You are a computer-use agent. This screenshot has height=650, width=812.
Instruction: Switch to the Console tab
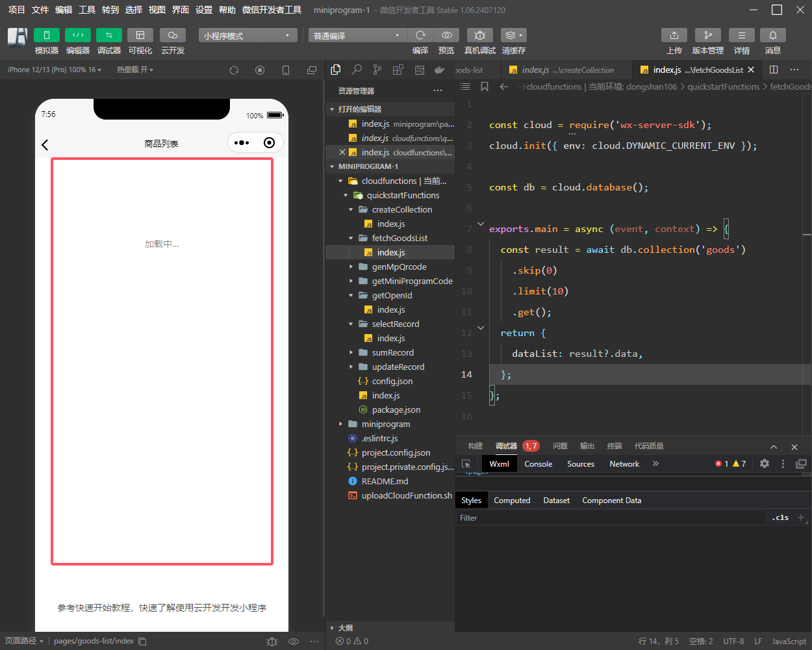pos(539,463)
